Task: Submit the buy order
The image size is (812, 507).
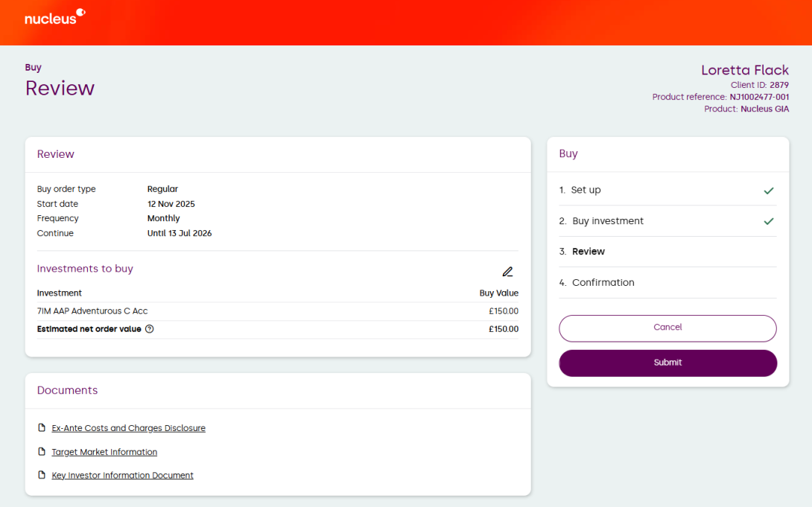Action: coord(667,363)
